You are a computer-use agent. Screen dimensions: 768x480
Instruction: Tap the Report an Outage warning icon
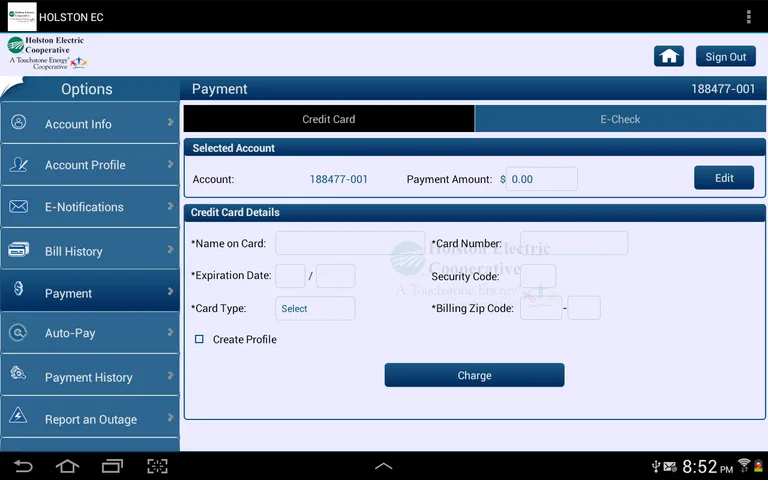[18, 415]
